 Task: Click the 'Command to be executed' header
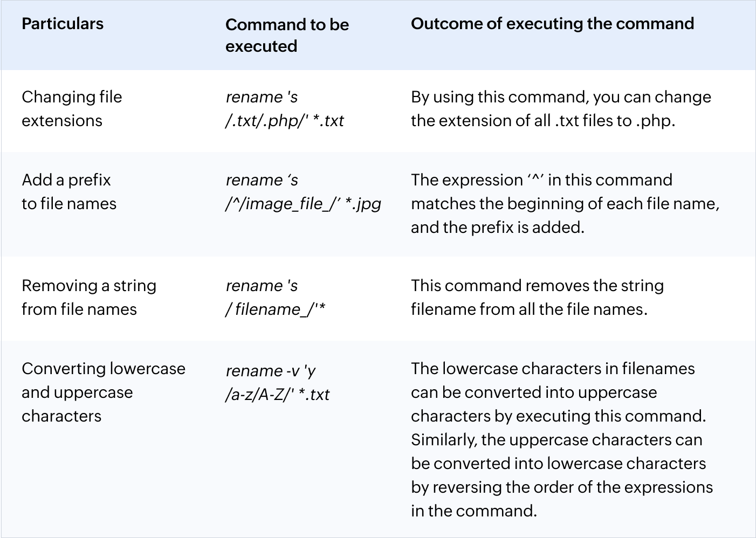coord(287,35)
